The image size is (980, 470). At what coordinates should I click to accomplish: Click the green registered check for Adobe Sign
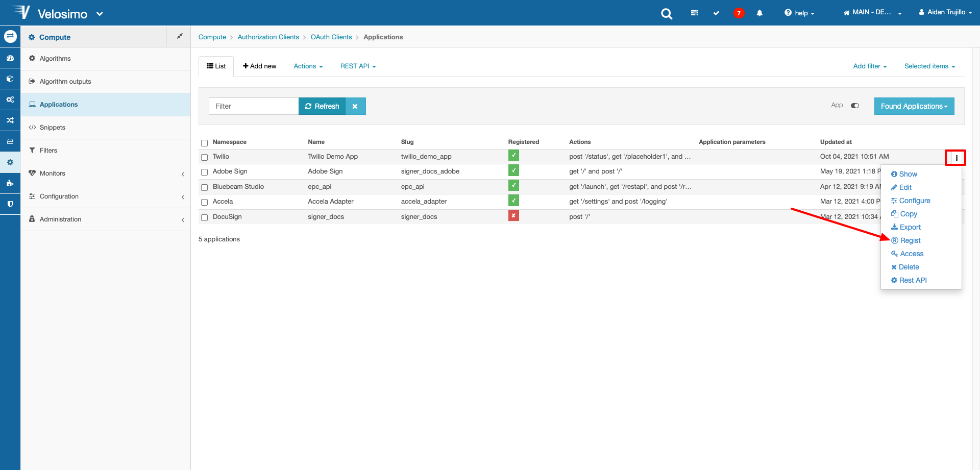coord(513,170)
